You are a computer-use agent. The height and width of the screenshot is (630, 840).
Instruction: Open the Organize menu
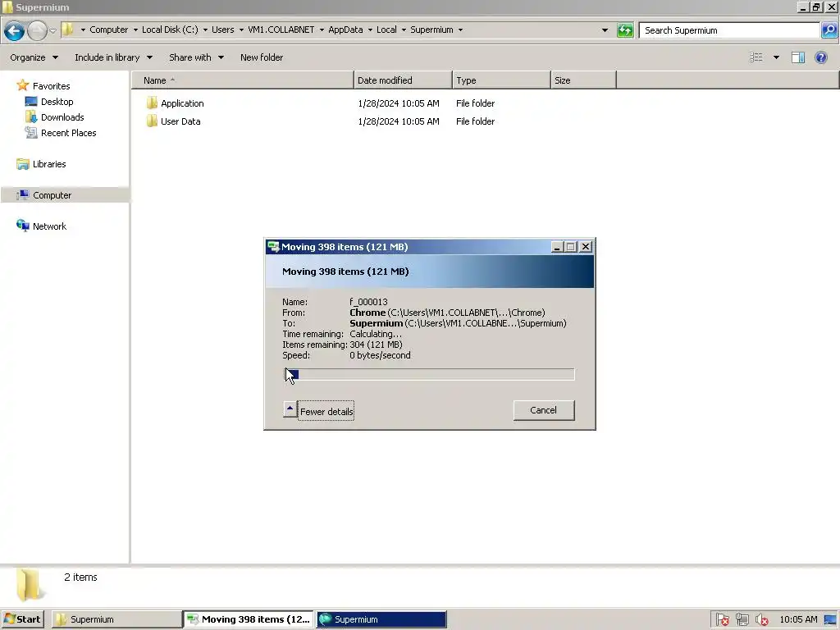34,57
